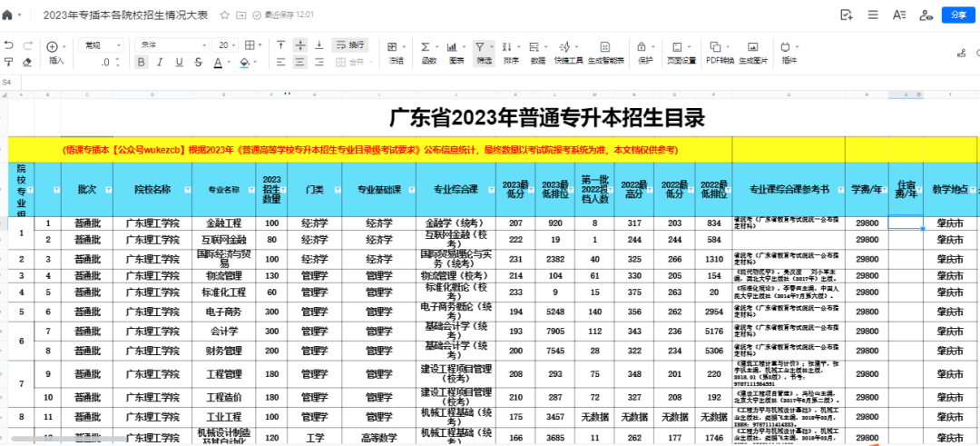This screenshot has height=446, width=980.
Task: Align cell content to bottom
Action: pyautogui.click(x=319, y=45)
